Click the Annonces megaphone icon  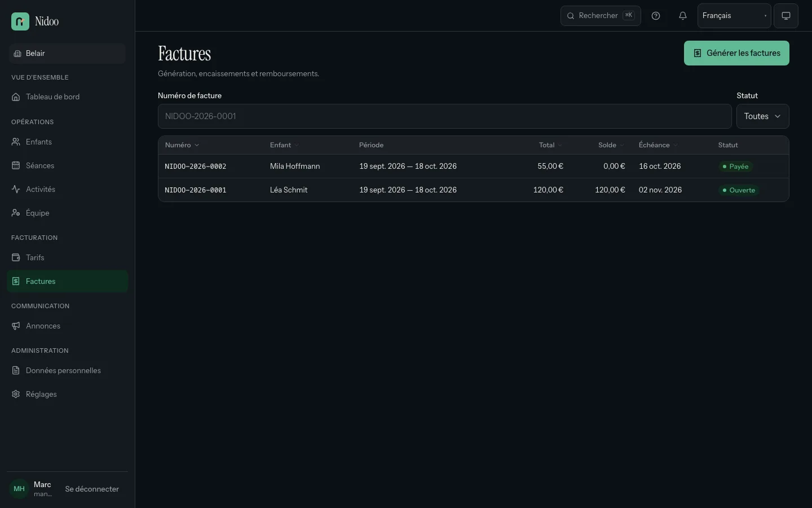pyautogui.click(x=16, y=326)
